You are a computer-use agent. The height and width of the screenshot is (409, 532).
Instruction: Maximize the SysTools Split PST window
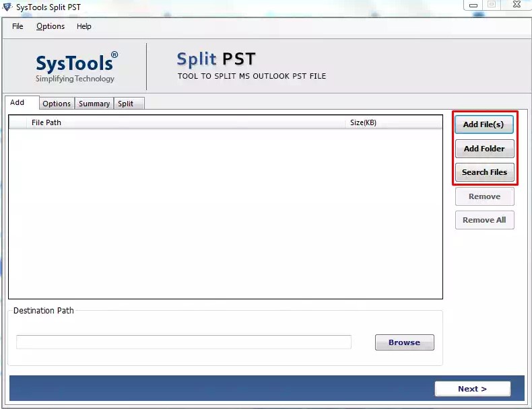coord(492,5)
